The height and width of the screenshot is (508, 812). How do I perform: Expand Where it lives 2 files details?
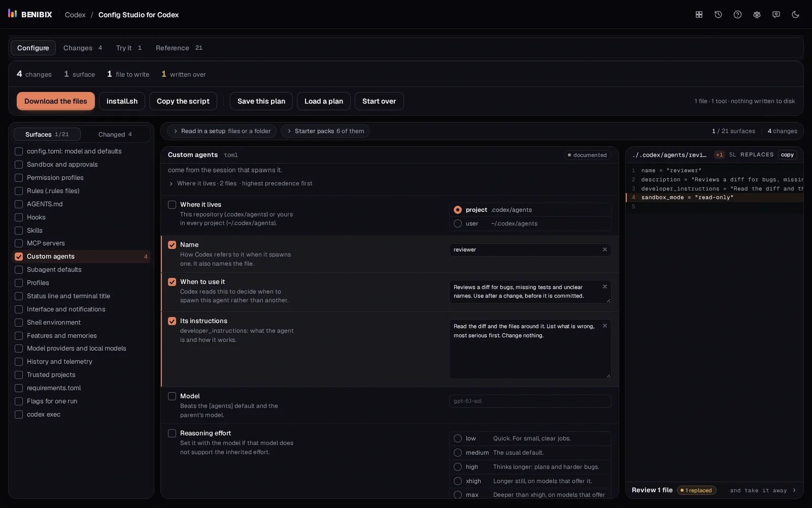coord(240,183)
